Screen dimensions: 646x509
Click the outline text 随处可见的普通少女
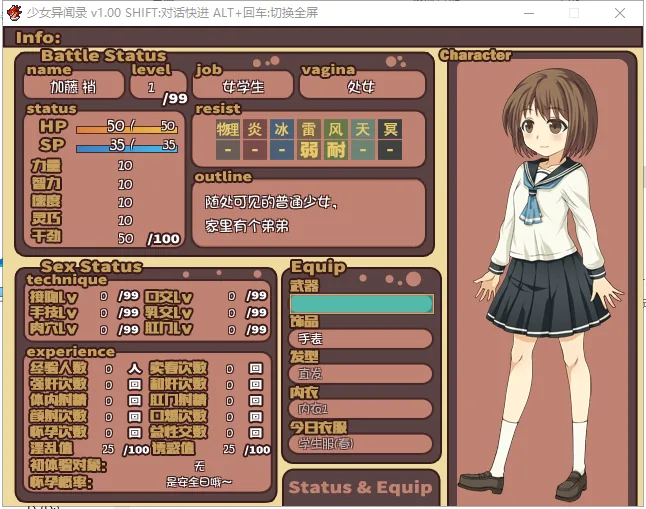270,202
